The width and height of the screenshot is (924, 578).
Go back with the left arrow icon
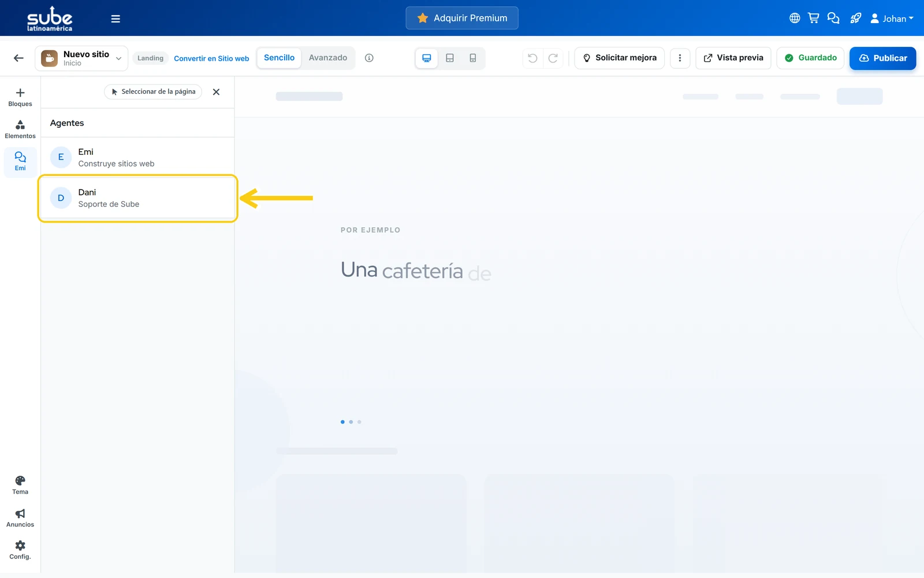[18, 58]
